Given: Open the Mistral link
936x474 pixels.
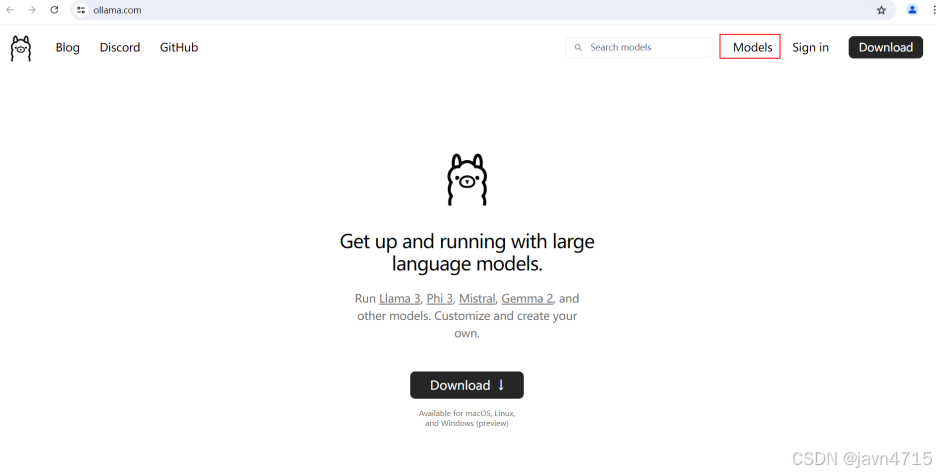Looking at the screenshot, I should (x=477, y=298).
